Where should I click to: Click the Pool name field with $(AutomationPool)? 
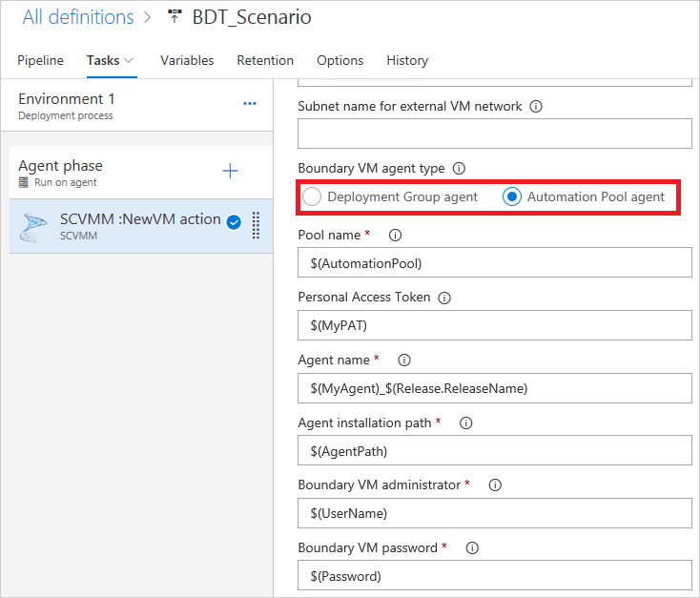point(495,263)
